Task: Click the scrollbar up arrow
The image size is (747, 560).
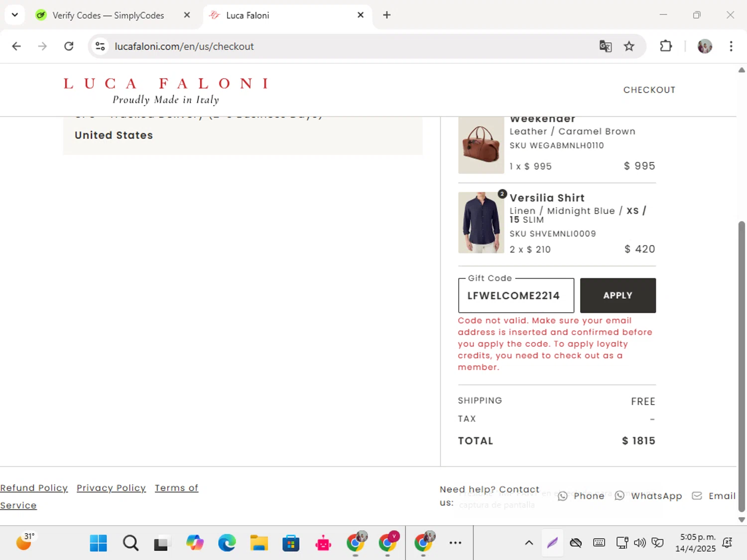Action: [742, 70]
